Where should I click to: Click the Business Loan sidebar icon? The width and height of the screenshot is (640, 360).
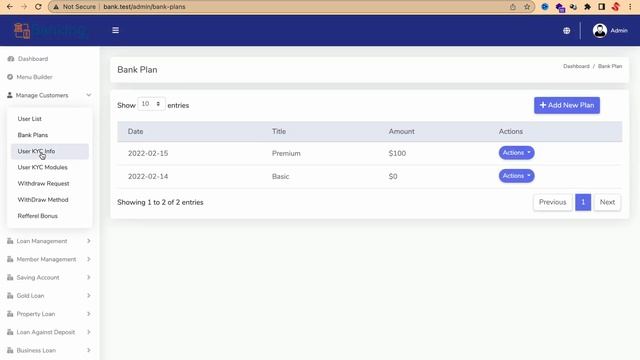tap(10, 350)
